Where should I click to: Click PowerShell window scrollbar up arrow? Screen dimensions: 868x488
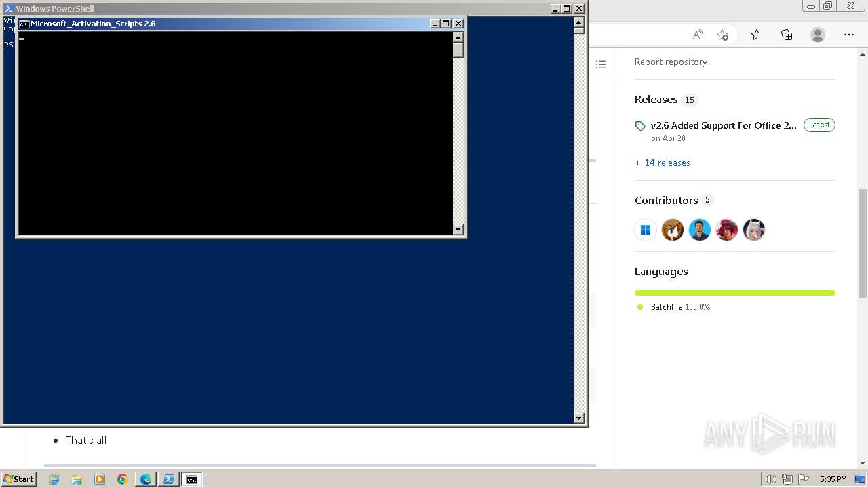pos(579,21)
